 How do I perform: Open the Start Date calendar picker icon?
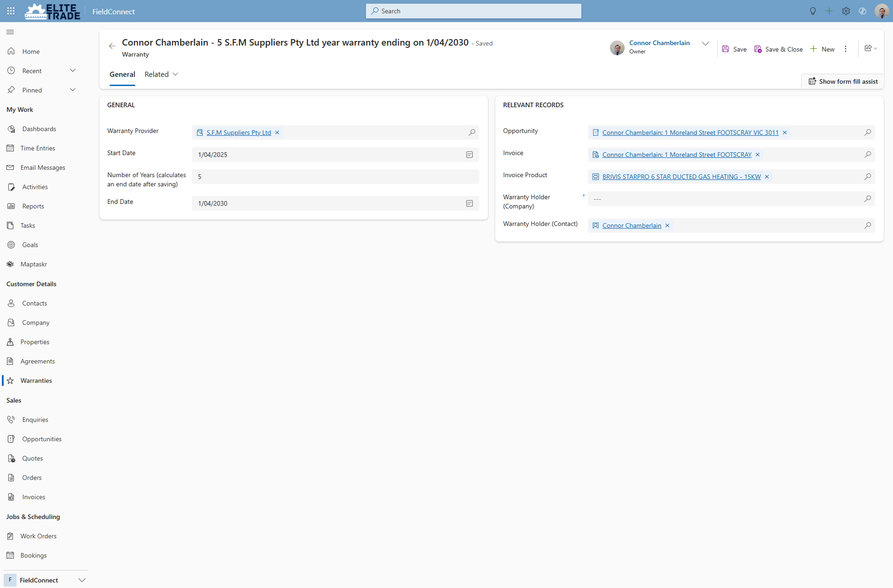tap(469, 155)
